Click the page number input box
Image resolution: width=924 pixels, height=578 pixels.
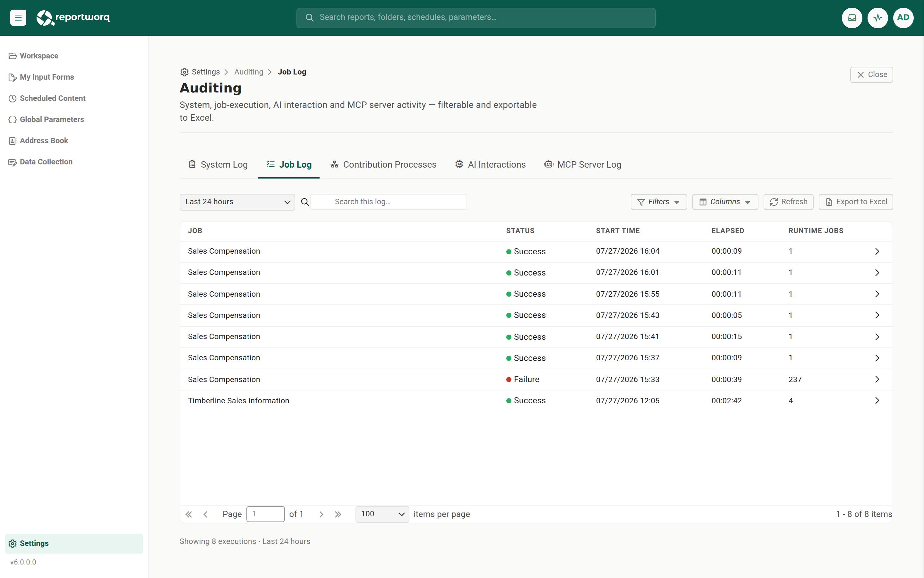265,514
